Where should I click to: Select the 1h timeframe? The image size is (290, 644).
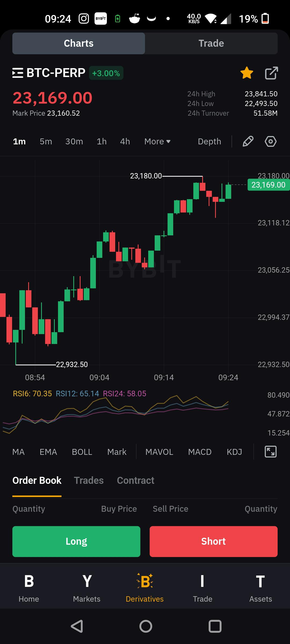tap(102, 141)
